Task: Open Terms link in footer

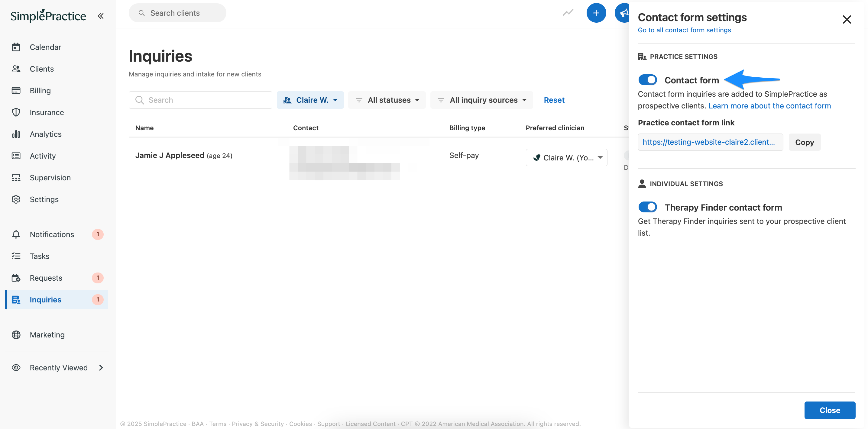Action: pos(218,424)
